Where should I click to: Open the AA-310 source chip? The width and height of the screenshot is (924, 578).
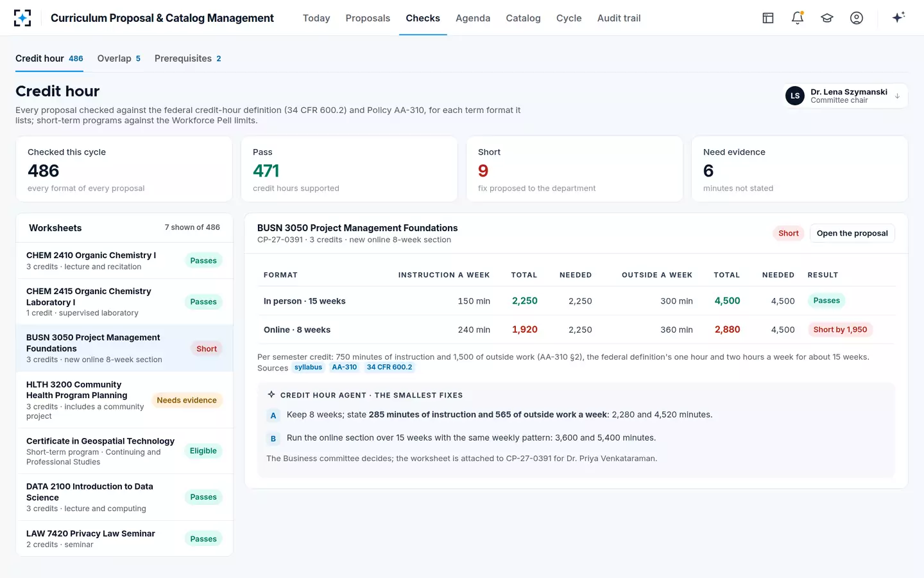(x=345, y=367)
